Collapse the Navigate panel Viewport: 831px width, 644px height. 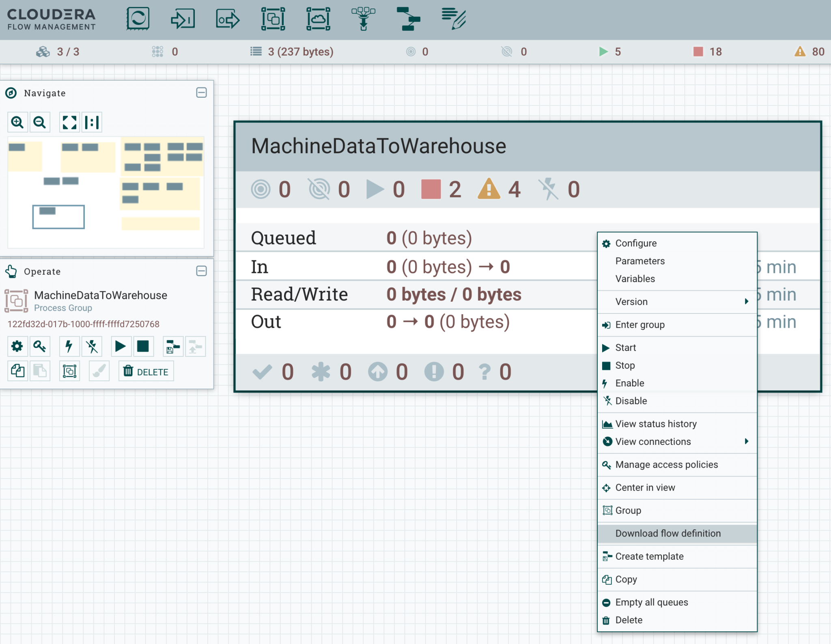201,93
